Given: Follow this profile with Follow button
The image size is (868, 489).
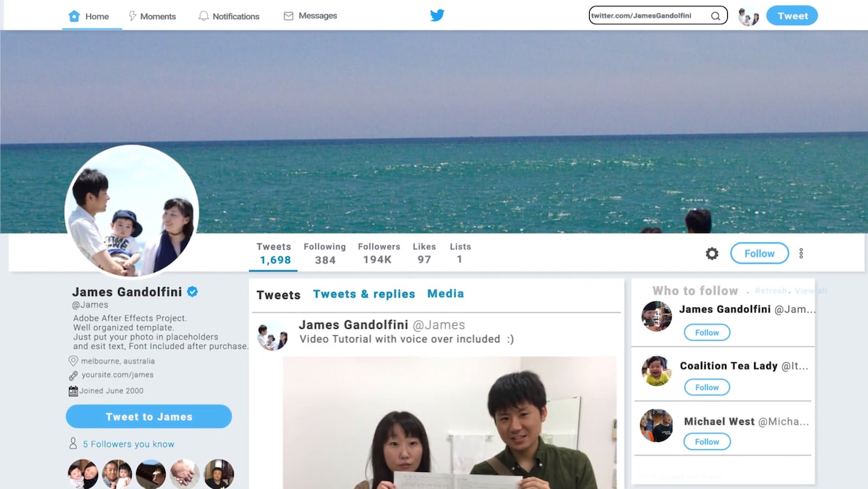Looking at the screenshot, I should [x=759, y=253].
